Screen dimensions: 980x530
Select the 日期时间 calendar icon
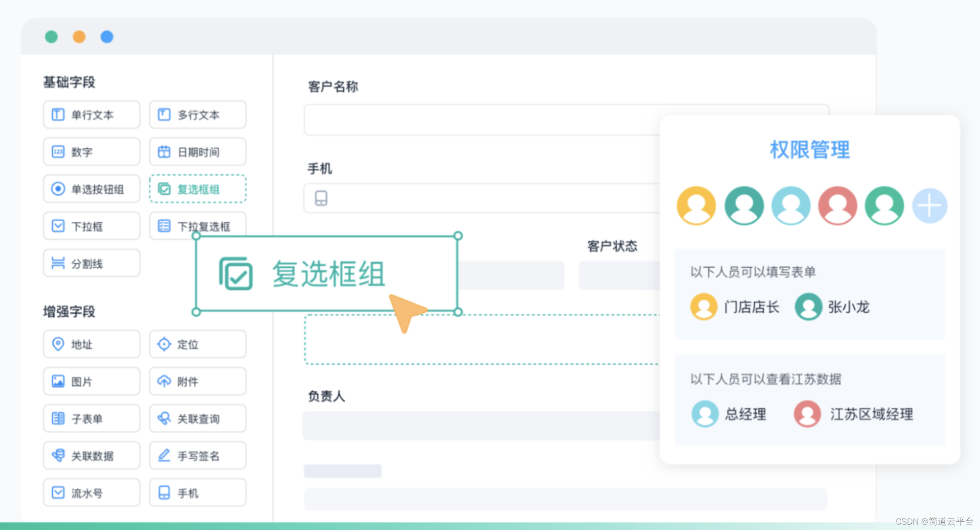coord(164,152)
